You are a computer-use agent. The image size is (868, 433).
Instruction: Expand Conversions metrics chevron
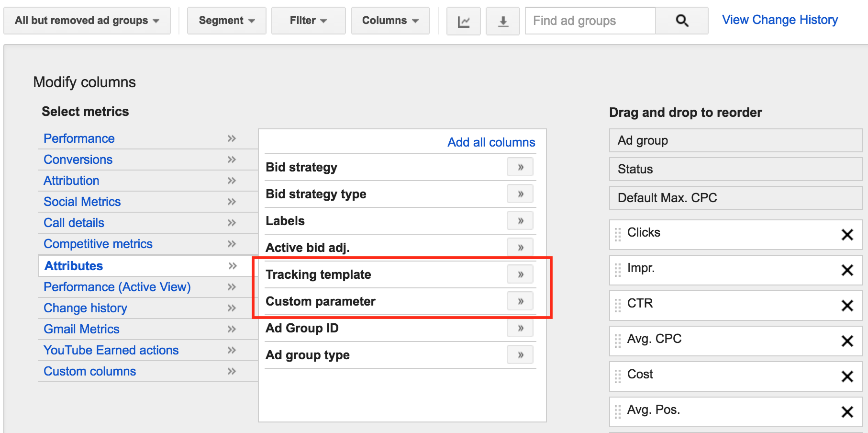tap(232, 160)
